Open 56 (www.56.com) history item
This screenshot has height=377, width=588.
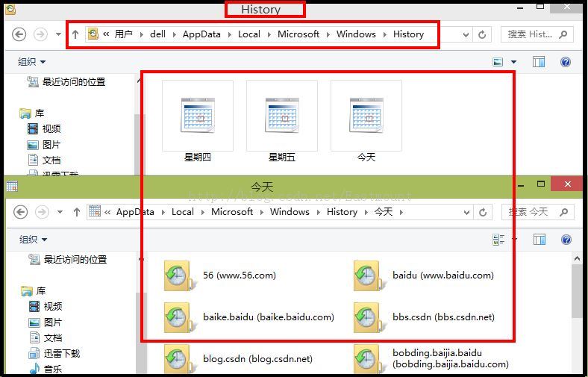pos(220,275)
